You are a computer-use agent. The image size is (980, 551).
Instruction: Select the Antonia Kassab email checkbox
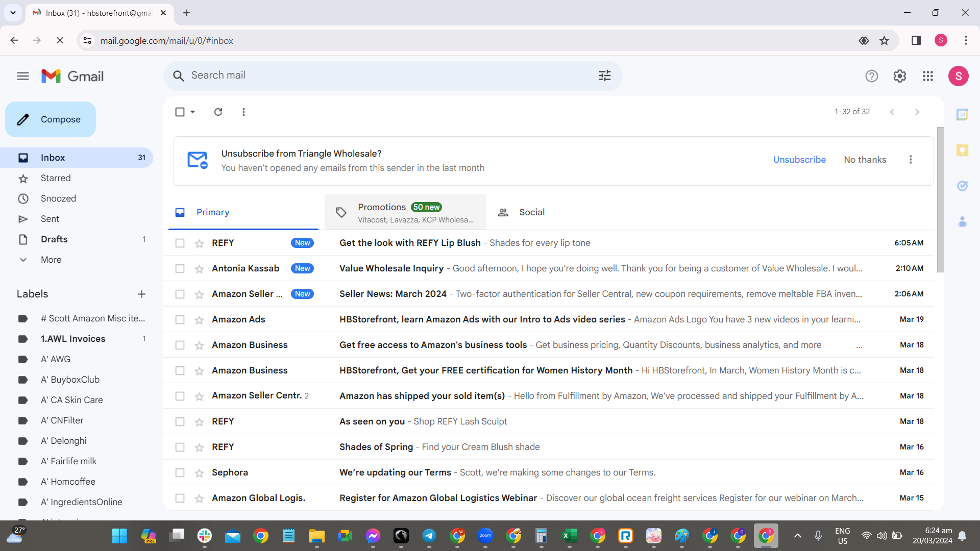click(x=180, y=269)
